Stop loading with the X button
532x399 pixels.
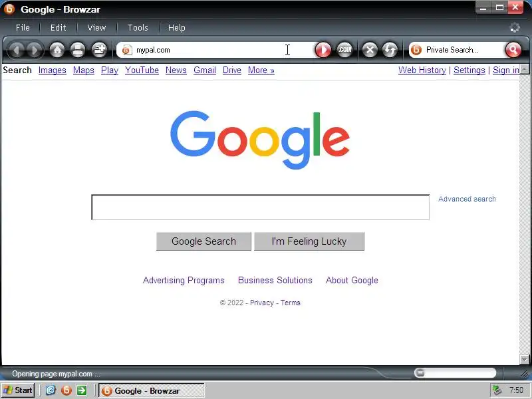coord(370,51)
